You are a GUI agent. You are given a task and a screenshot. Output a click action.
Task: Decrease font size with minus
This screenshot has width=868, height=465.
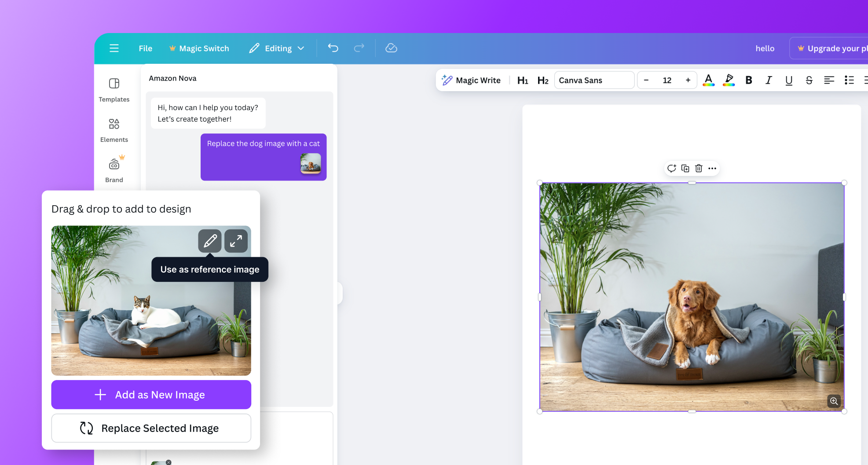pyautogui.click(x=646, y=80)
